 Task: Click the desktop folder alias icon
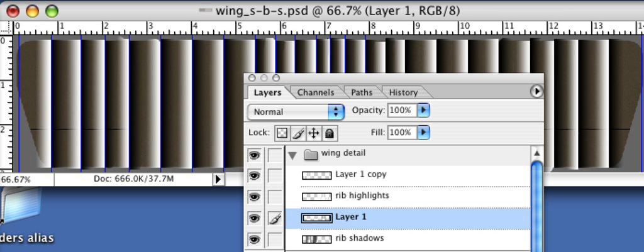point(21,207)
